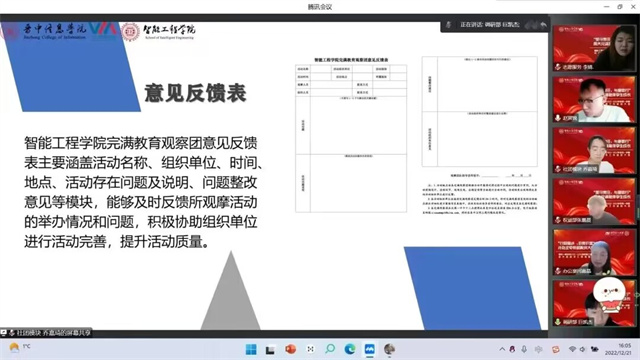Click the mic icon on the glasses man's tile
Screen dimensions: 640x360
tap(558, 118)
